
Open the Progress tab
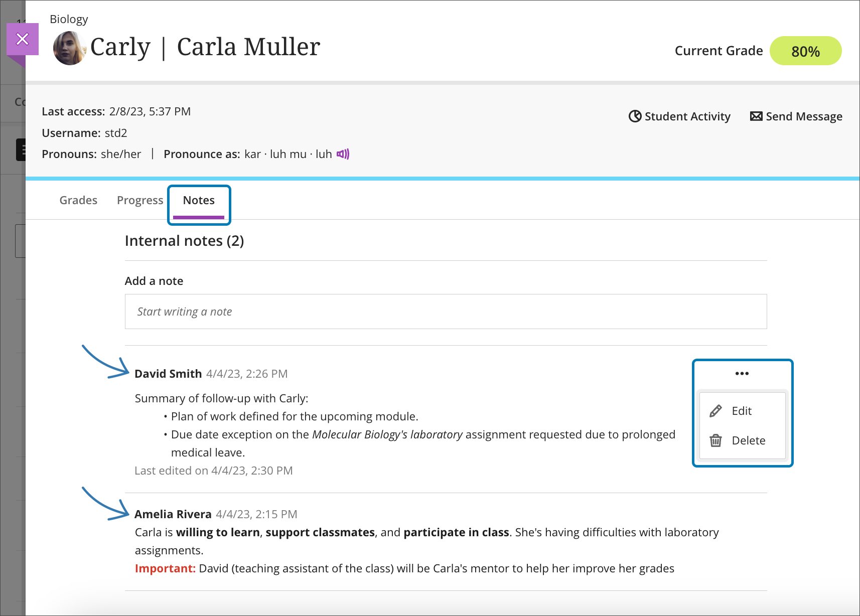click(x=140, y=200)
